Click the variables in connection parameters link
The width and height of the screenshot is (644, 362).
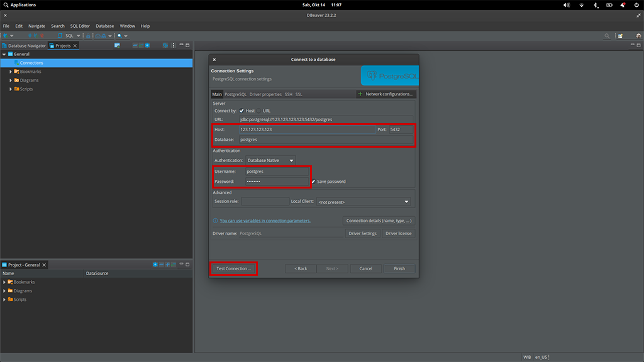click(x=265, y=221)
